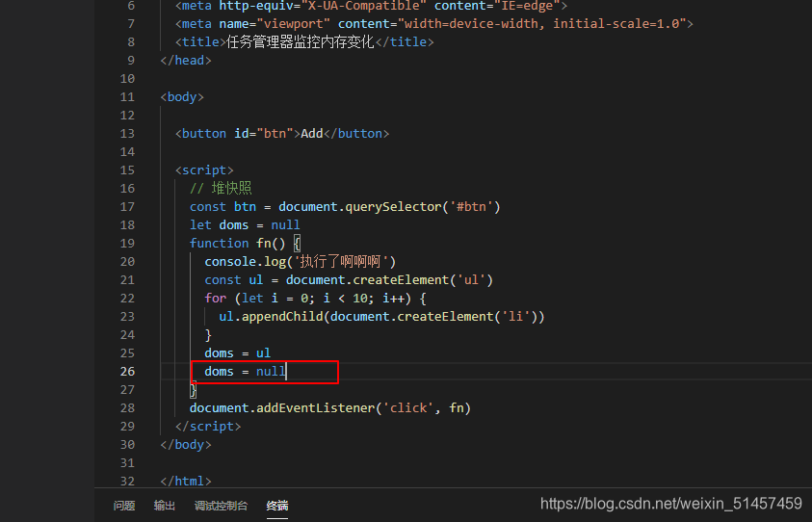Click the function fn() declaration
This screenshot has height=522, width=812.
[245, 244]
